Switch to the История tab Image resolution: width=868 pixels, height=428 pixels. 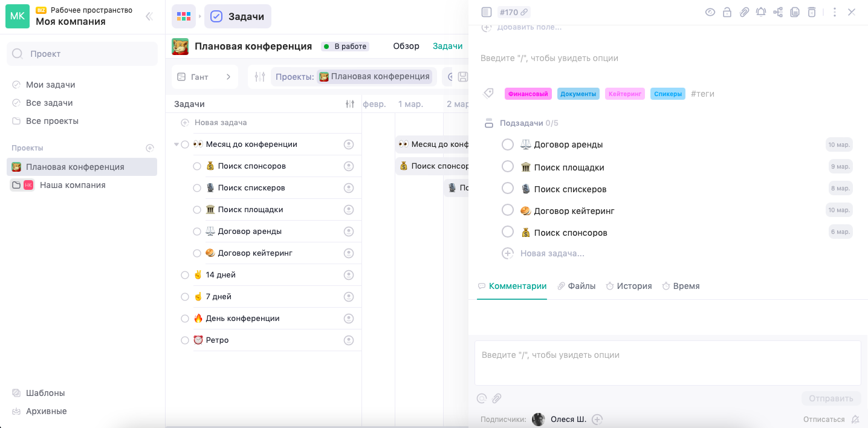tap(629, 286)
